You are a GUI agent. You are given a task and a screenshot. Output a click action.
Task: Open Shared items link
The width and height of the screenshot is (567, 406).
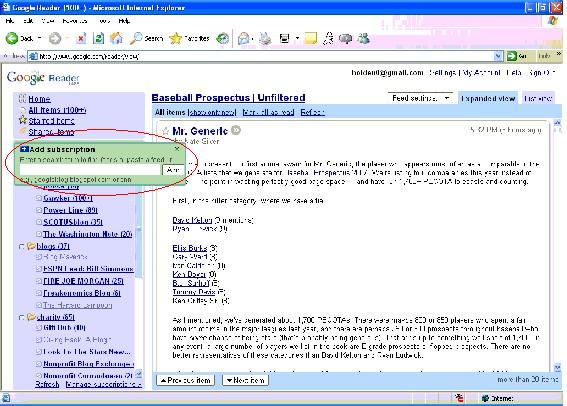pyautogui.click(x=51, y=132)
